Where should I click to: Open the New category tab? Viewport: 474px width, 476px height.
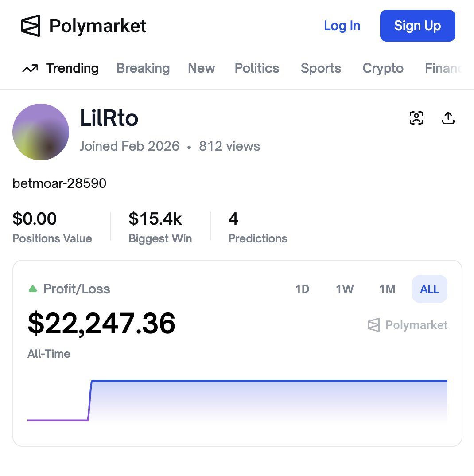(x=202, y=68)
